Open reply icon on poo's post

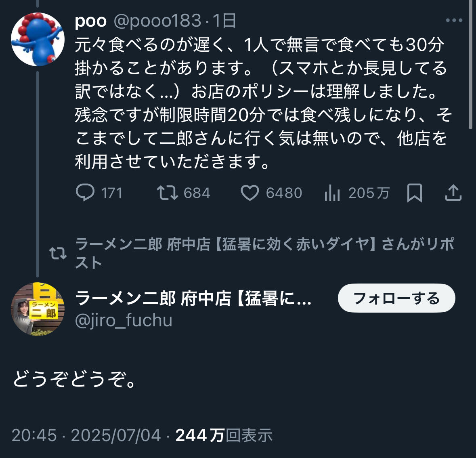coord(85,193)
